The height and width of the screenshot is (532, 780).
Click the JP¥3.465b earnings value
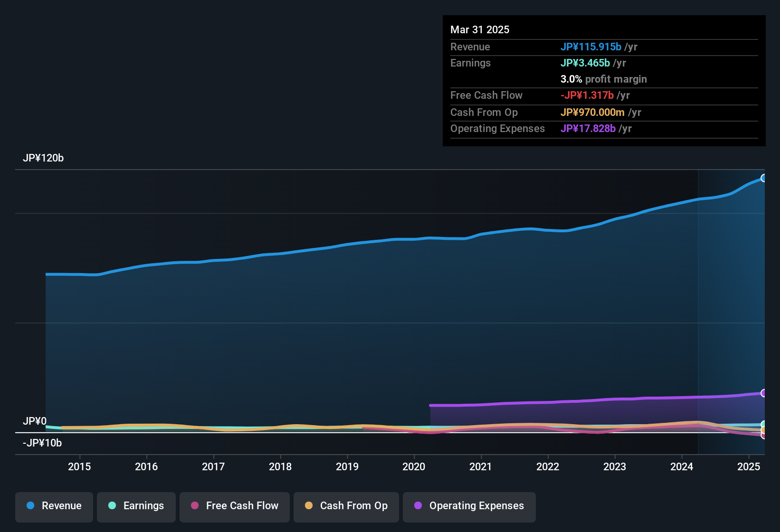[585, 63]
